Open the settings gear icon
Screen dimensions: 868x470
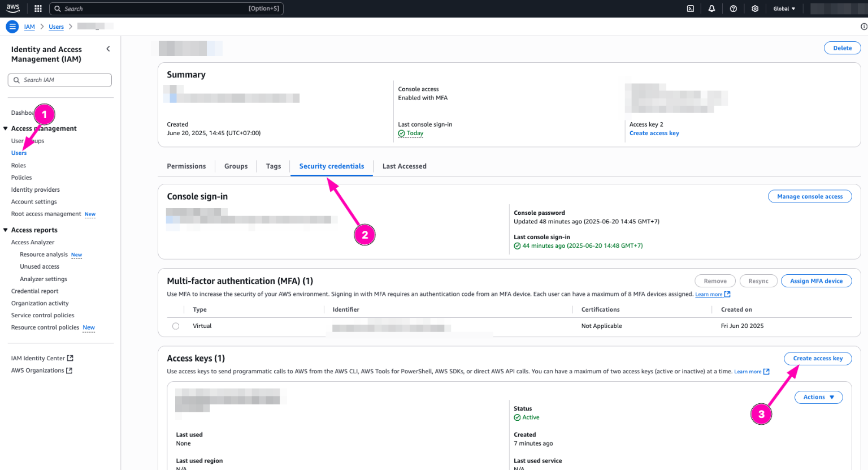coord(755,8)
